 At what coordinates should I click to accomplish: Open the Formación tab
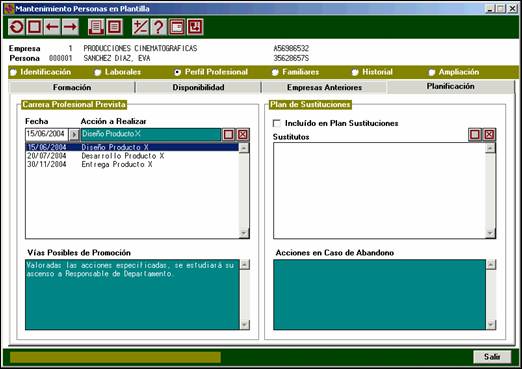(72, 87)
